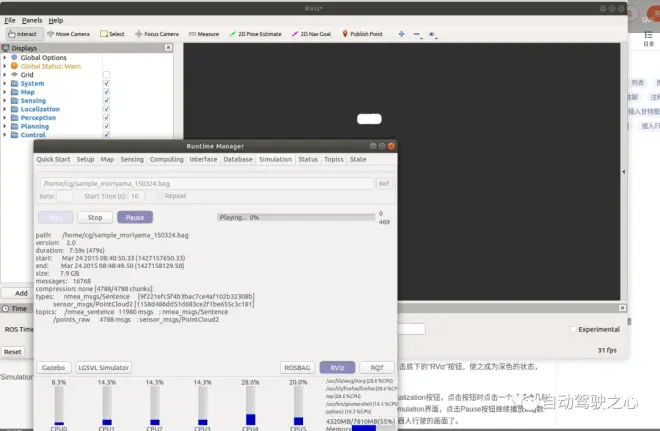Click the Rate input field
This screenshot has height=431, width=660.
(64, 196)
